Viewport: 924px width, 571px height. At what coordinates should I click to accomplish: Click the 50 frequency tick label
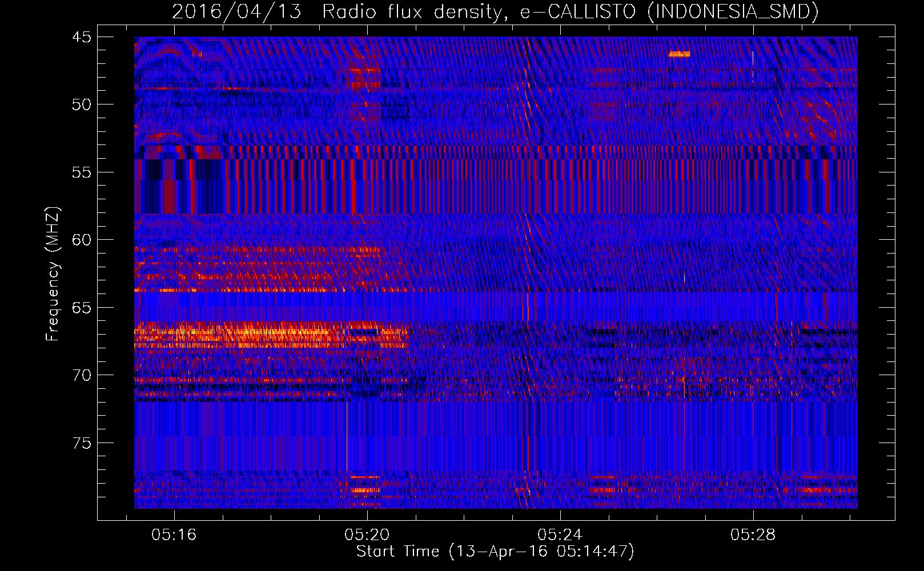(x=82, y=104)
